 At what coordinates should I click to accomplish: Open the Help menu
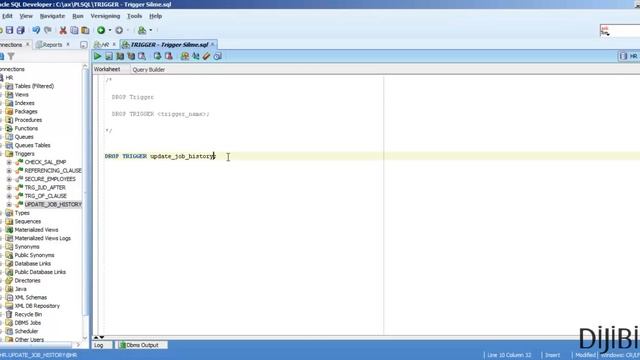tap(156, 16)
